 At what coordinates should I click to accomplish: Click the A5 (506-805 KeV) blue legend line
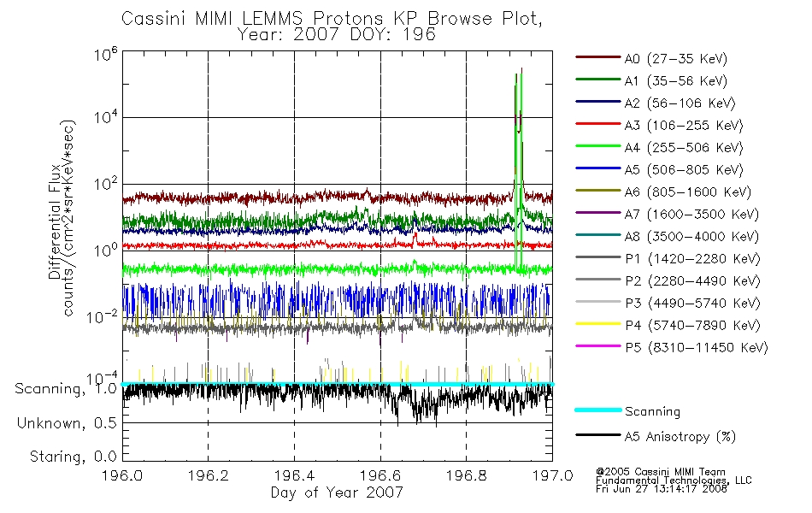click(x=598, y=168)
